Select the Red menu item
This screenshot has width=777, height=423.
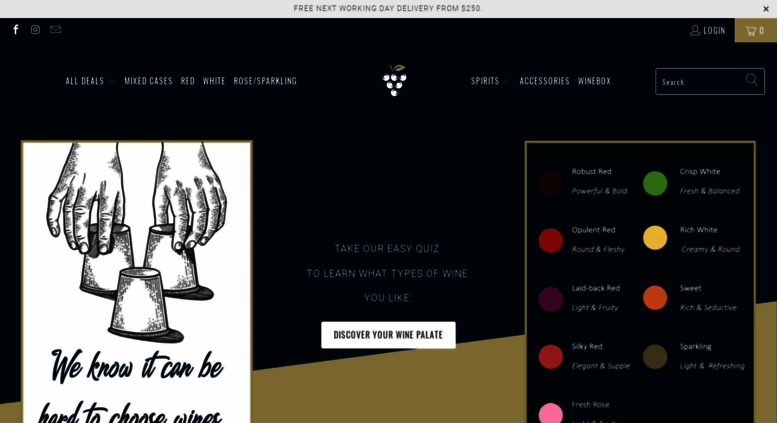(x=188, y=81)
